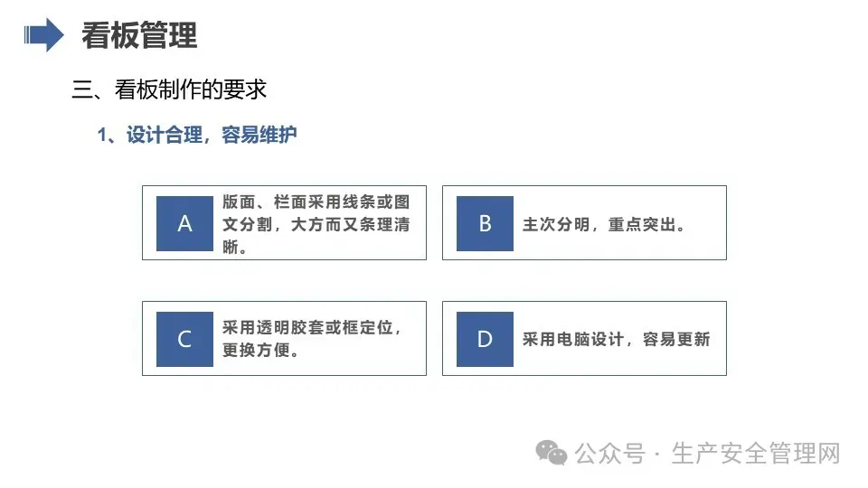Viewport: 868px width, 488px height.
Task: Click the text 采用电脑设计，容易更新
Action: tap(616, 339)
